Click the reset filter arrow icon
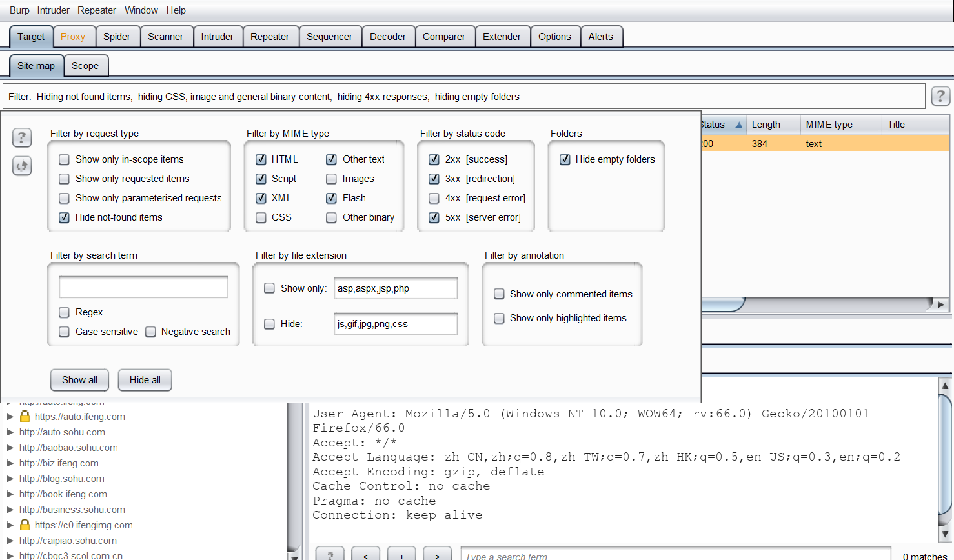Viewport: 954px width, 560px height. point(22,166)
